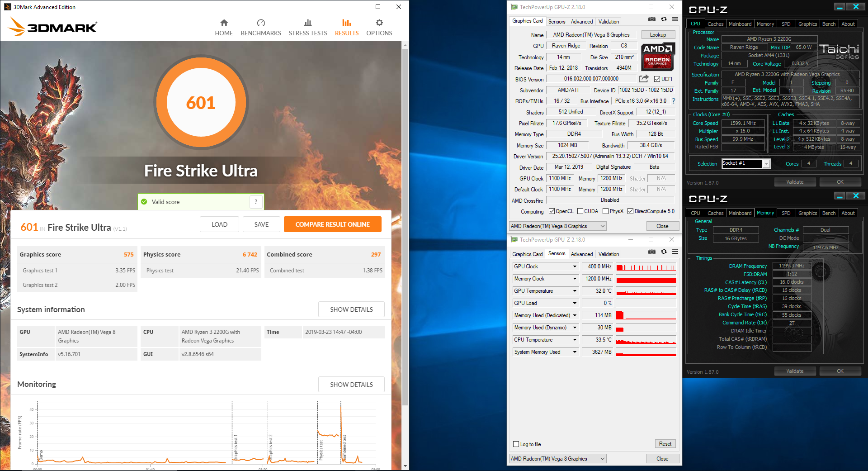Click OK button in lower CPU-Z
Screen dimensions: 868x471
pyautogui.click(x=840, y=371)
